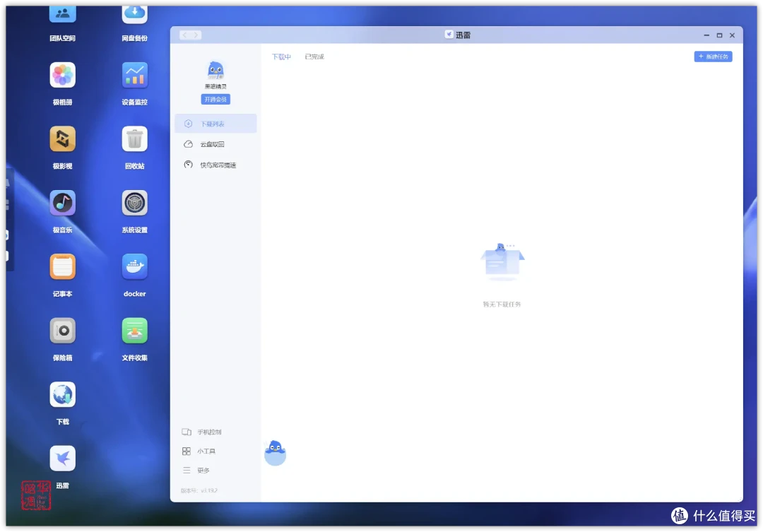The image size is (763, 532).
Task: Launch the 极相册 photo app
Action: click(x=62, y=76)
